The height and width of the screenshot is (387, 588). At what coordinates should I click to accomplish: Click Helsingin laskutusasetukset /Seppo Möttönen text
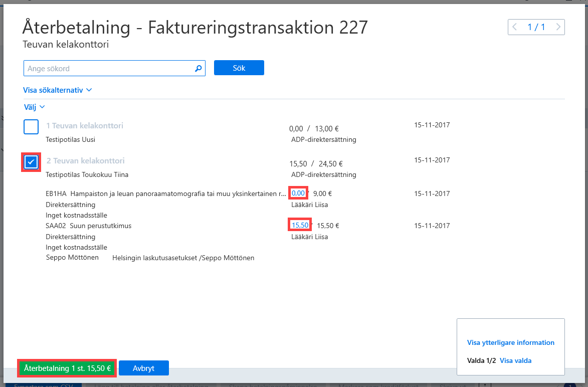[x=183, y=258]
